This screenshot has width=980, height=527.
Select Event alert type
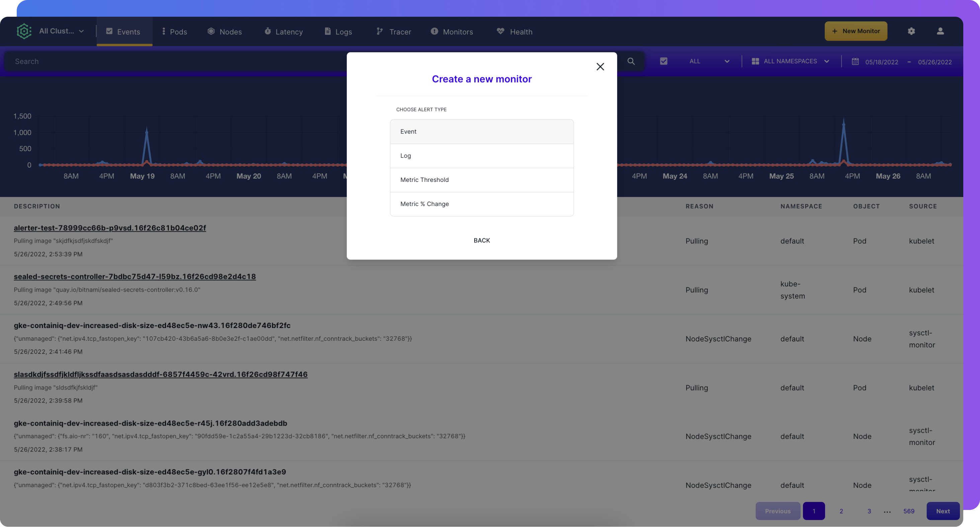coord(482,131)
